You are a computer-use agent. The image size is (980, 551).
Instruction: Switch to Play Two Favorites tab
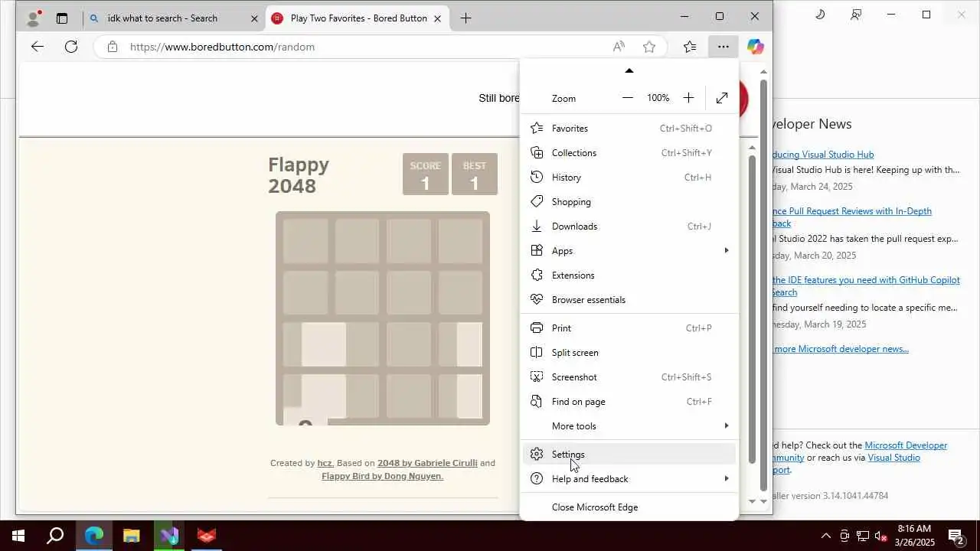[x=358, y=18]
